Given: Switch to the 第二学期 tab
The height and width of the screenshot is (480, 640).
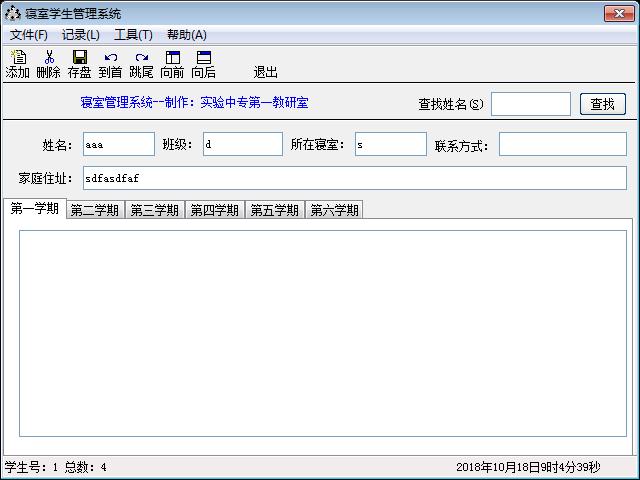Looking at the screenshot, I should (x=95, y=210).
